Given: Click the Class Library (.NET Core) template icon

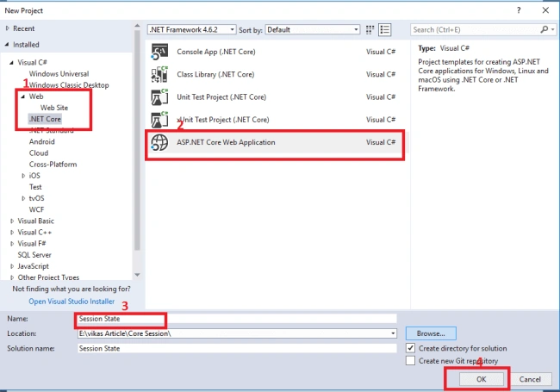Looking at the screenshot, I should pos(159,74).
